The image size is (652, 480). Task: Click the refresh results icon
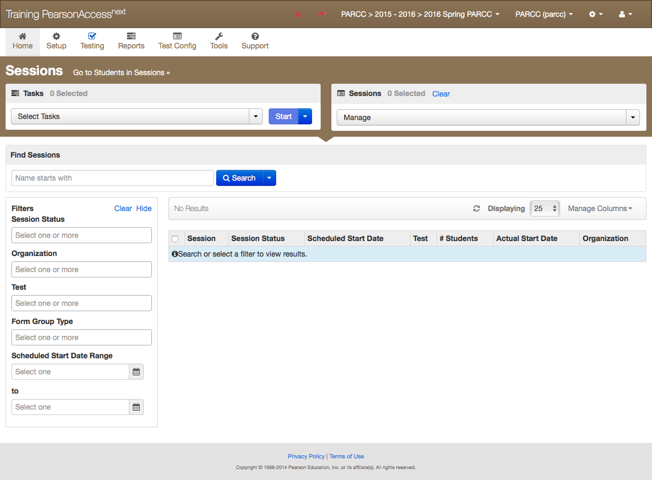tap(476, 209)
